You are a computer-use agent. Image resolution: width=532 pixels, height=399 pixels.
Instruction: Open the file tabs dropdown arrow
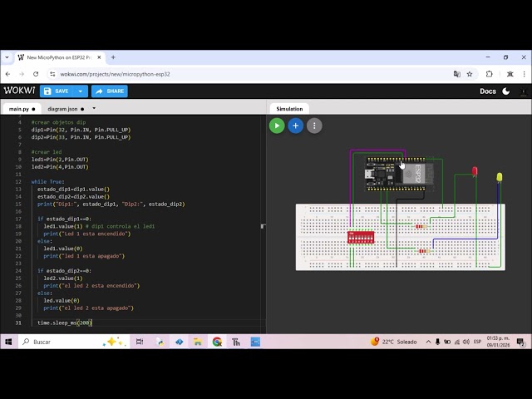click(94, 109)
